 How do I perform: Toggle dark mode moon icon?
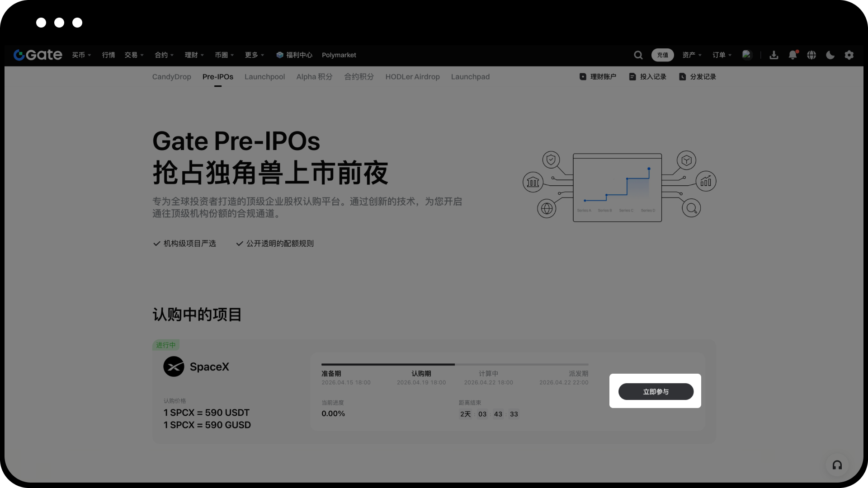coord(830,55)
